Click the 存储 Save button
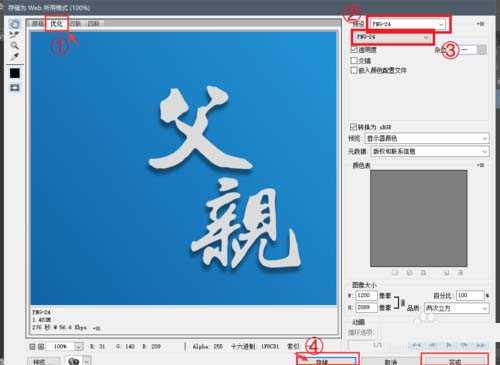Viewport: 500px width, 365px height. [328, 361]
